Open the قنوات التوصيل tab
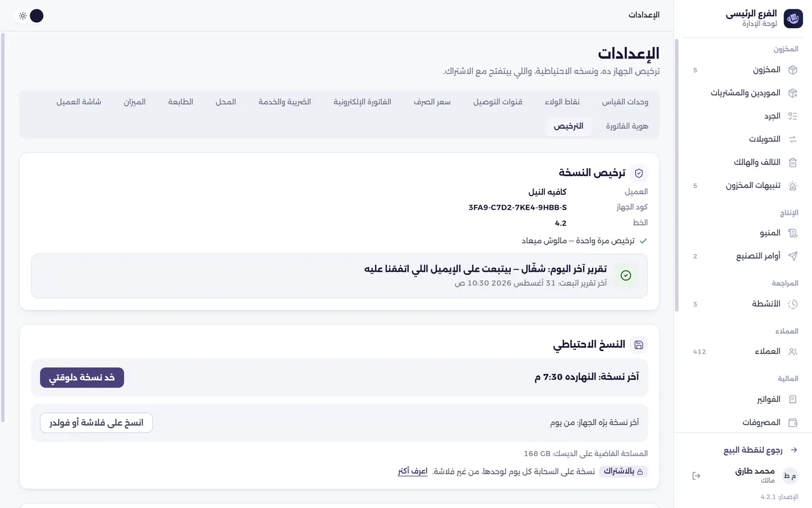 click(498, 102)
